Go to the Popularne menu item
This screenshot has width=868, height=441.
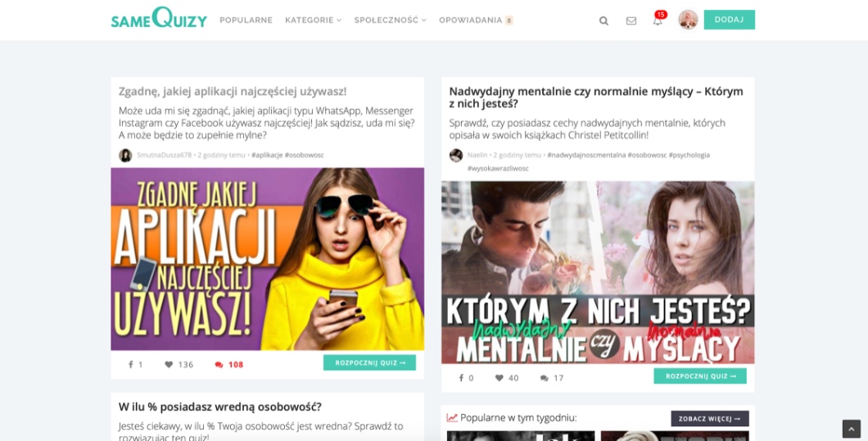pyautogui.click(x=246, y=20)
